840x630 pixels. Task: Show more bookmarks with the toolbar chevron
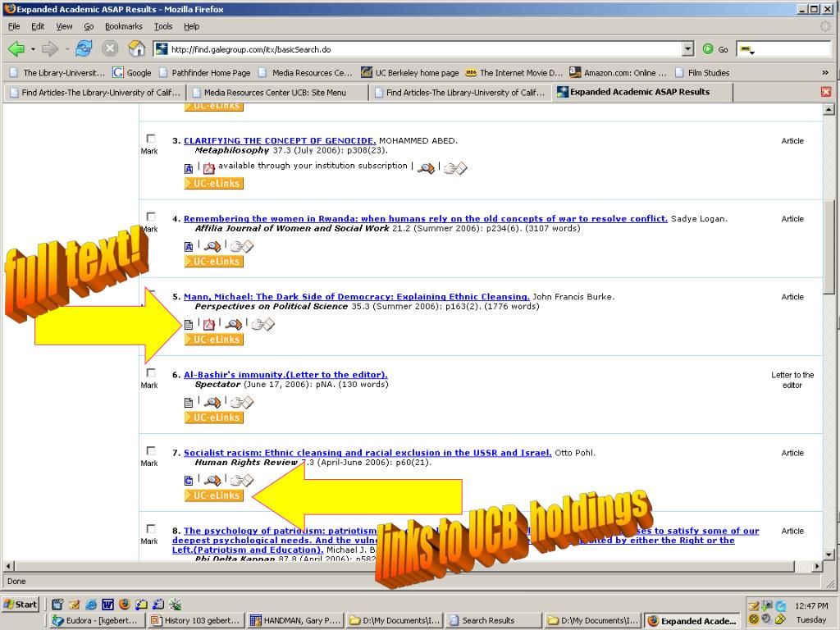click(x=825, y=72)
